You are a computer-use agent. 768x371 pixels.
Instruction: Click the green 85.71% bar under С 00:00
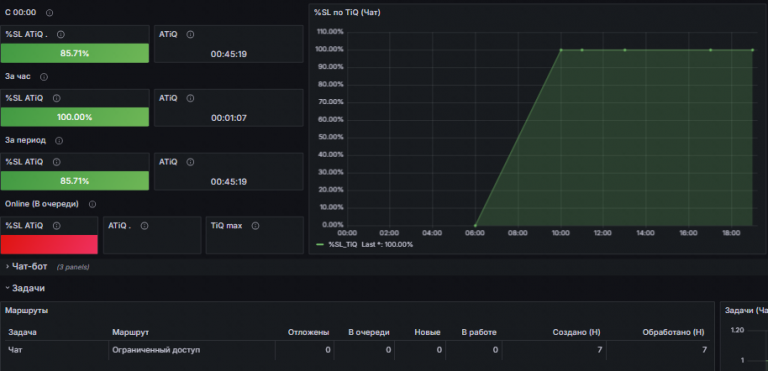(x=75, y=53)
